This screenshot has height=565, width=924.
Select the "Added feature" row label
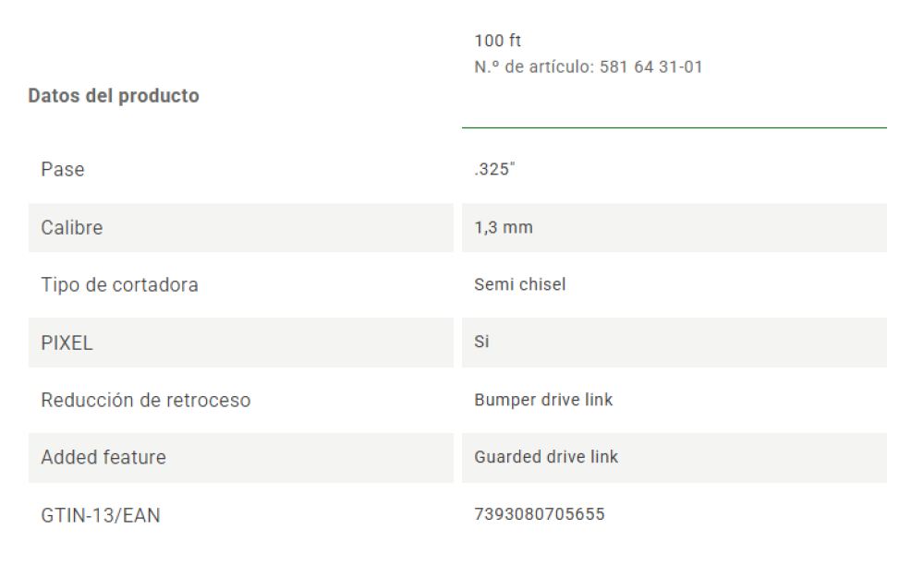tap(103, 458)
